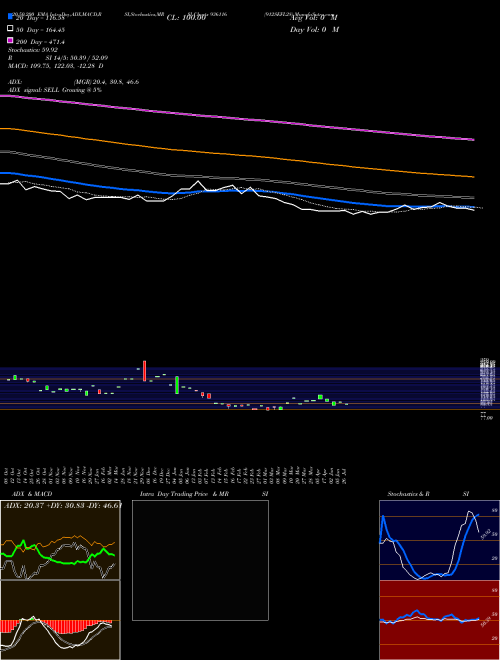Screen dimensions: 500x660
Task: Click the RSI 14/5 value line
Action: coord(58,58)
